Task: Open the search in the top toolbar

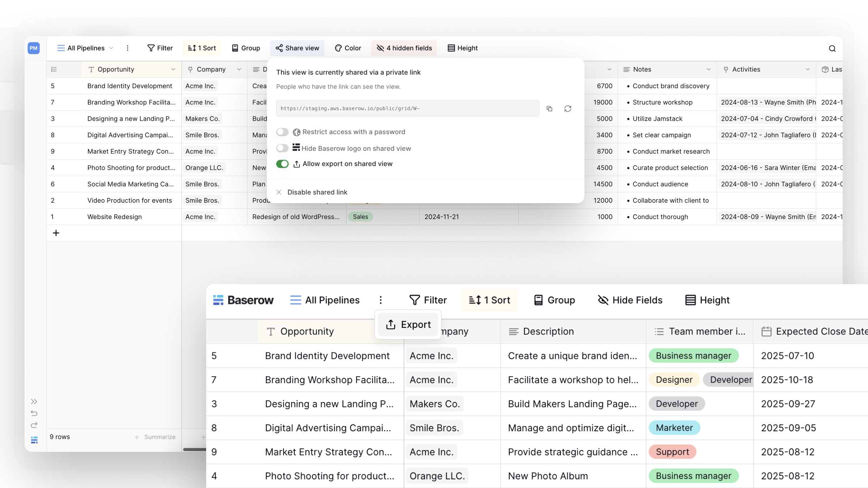Action: click(x=832, y=48)
